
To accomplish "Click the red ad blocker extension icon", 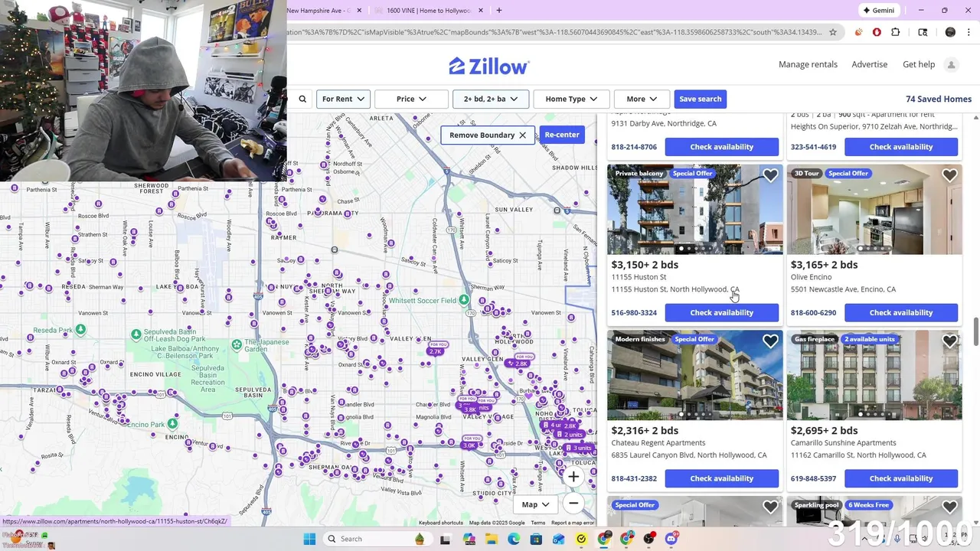I will [877, 32].
